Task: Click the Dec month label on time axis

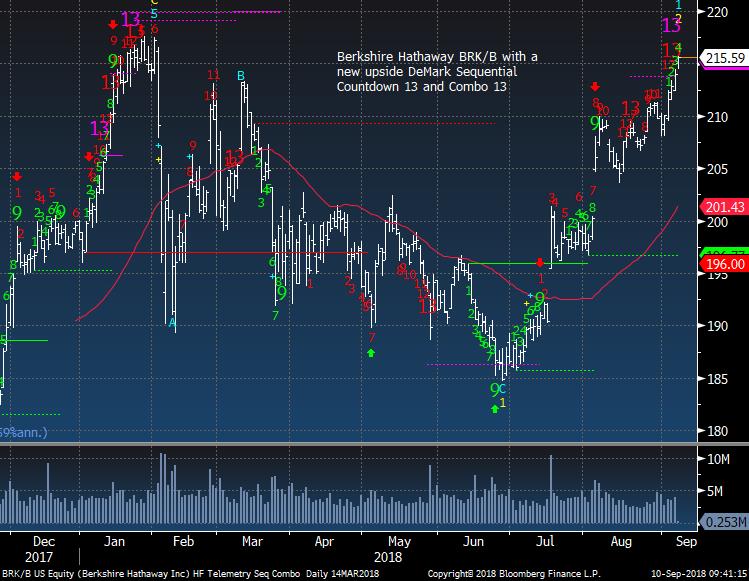Action: point(43,541)
